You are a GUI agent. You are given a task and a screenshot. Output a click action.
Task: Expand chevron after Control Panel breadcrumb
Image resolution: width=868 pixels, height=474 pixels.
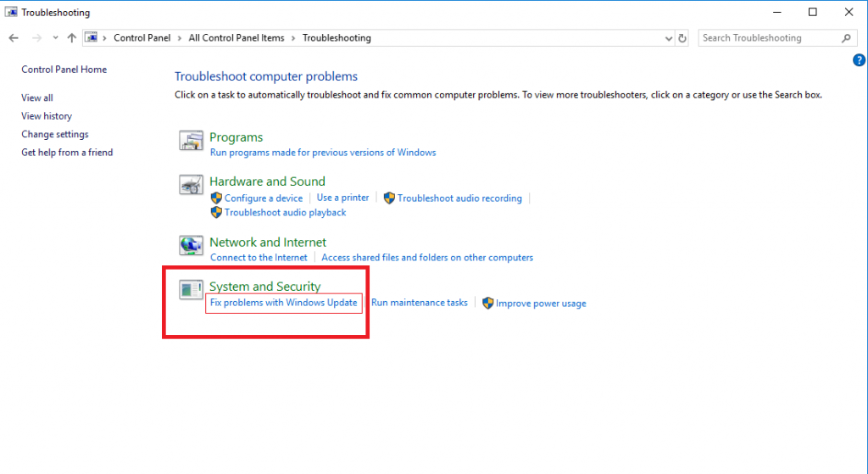[180, 38]
